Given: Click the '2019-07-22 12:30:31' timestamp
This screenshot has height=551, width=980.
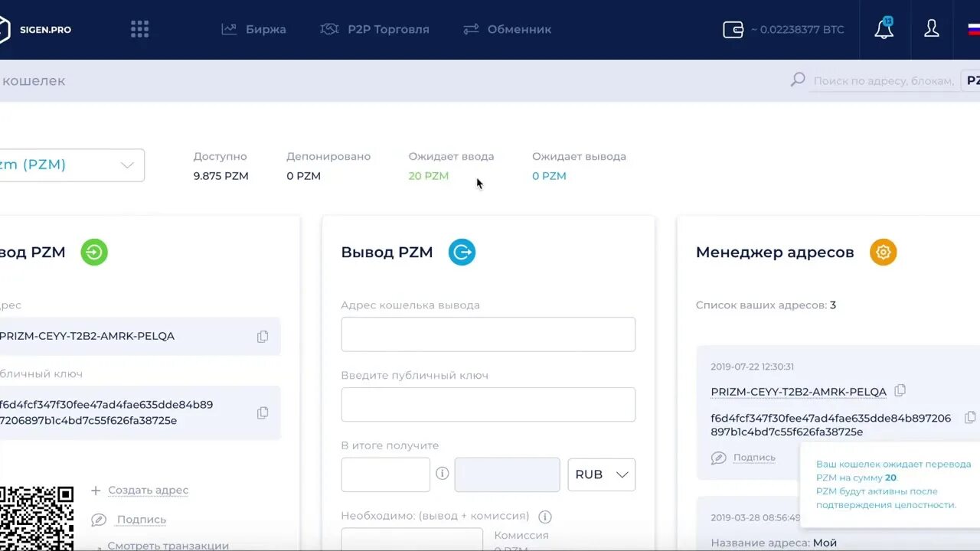Looking at the screenshot, I should (x=752, y=367).
